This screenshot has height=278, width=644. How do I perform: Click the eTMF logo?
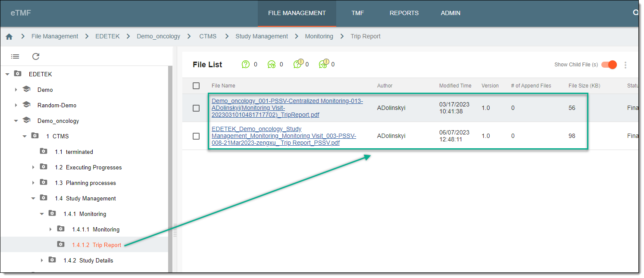[x=21, y=13]
